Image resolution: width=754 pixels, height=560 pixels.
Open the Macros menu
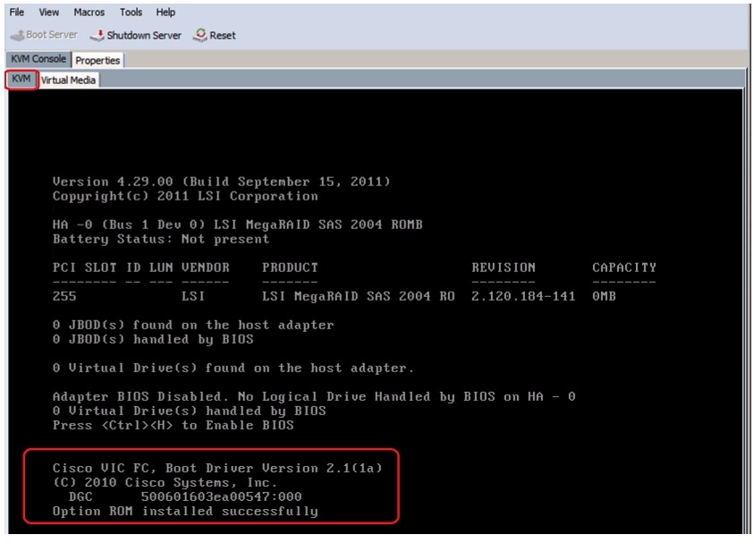coord(89,12)
